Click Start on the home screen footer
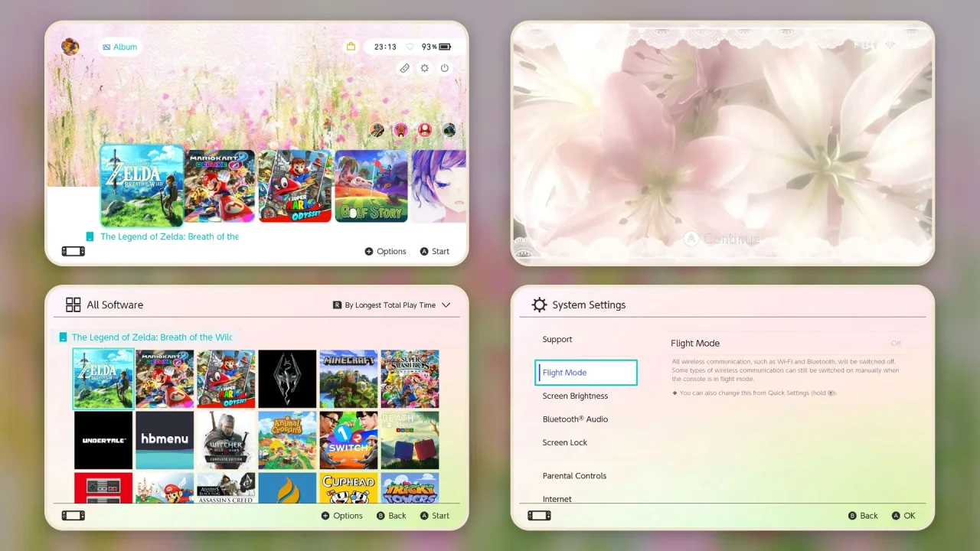980x551 pixels. 434,251
